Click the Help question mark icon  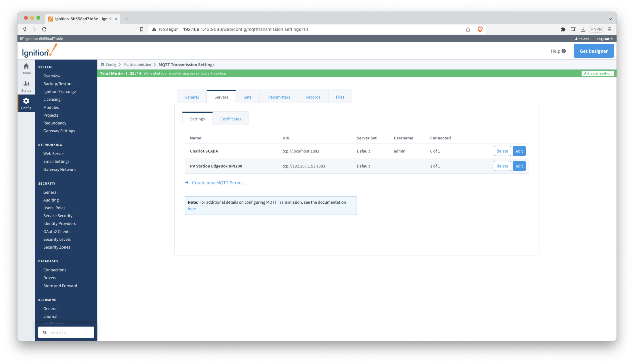563,51
